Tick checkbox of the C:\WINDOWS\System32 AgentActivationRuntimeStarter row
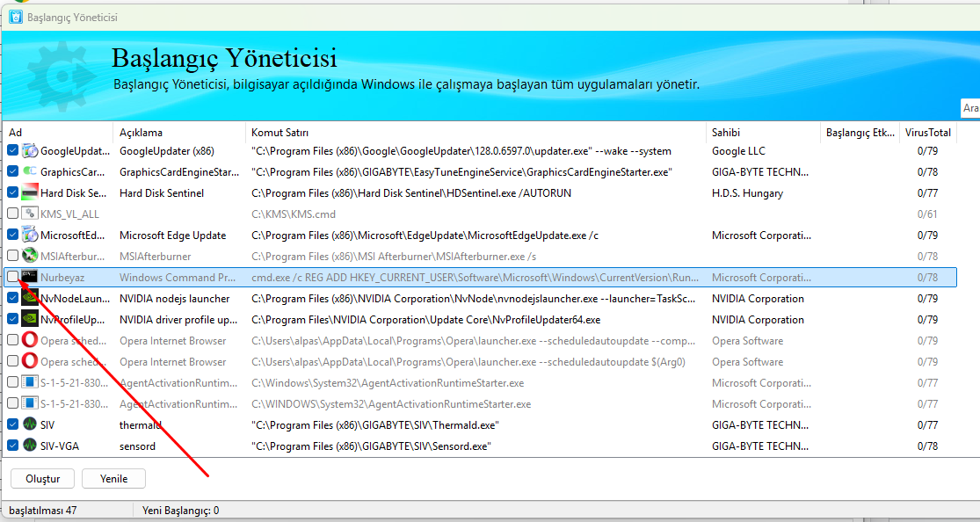This screenshot has width=980, height=522. click(12, 404)
